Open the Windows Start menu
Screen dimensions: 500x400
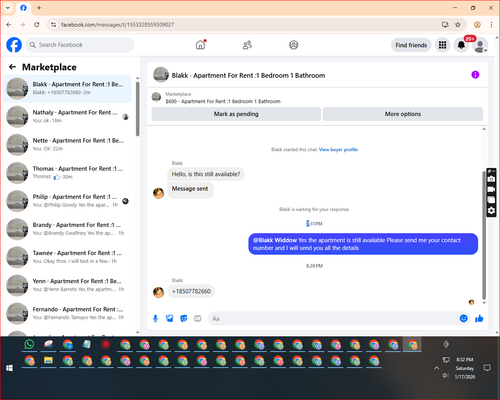[9, 368]
